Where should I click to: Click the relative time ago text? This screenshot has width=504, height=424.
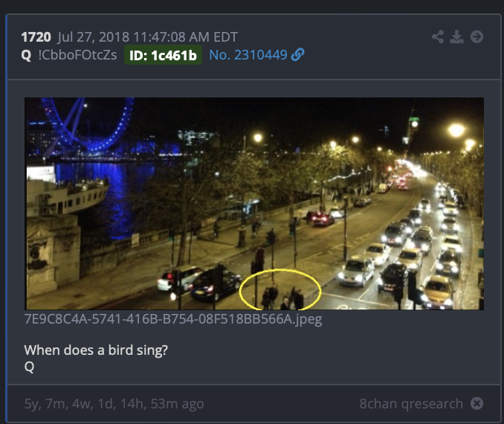pyautogui.click(x=114, y=404)
